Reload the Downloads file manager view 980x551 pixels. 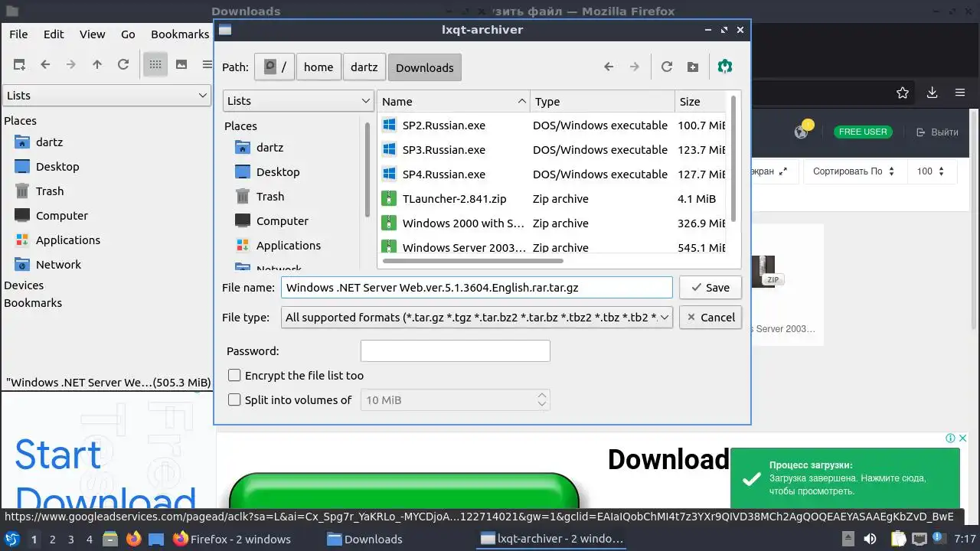click(x=123, y=65)
